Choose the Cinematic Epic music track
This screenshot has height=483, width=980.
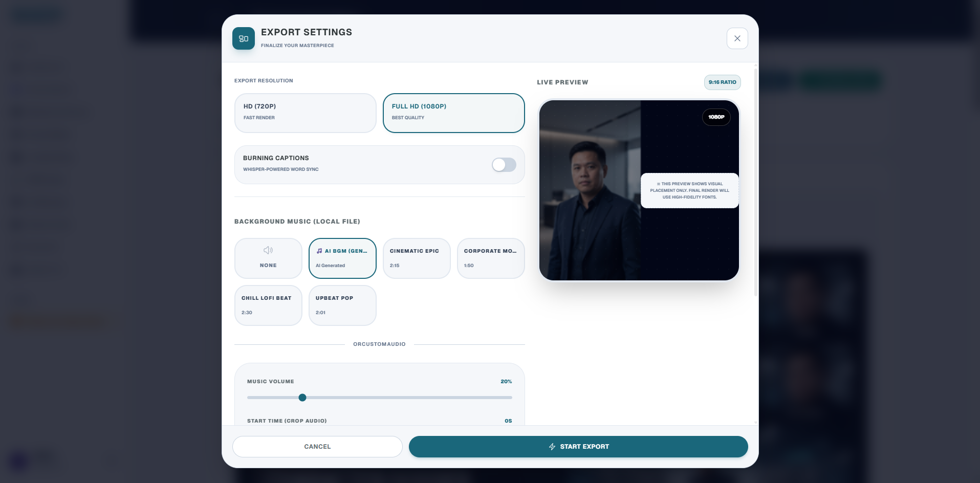[417, 258]
